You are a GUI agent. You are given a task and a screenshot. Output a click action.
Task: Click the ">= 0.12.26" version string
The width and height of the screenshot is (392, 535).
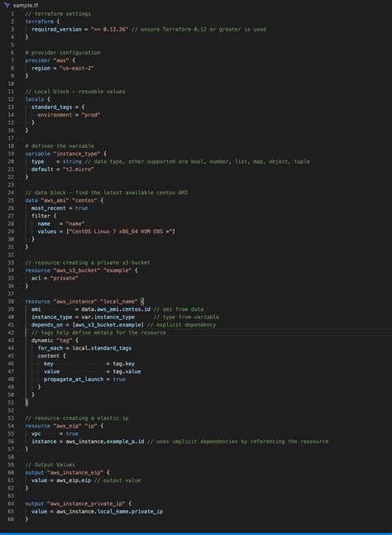click(x=109, y=29)
